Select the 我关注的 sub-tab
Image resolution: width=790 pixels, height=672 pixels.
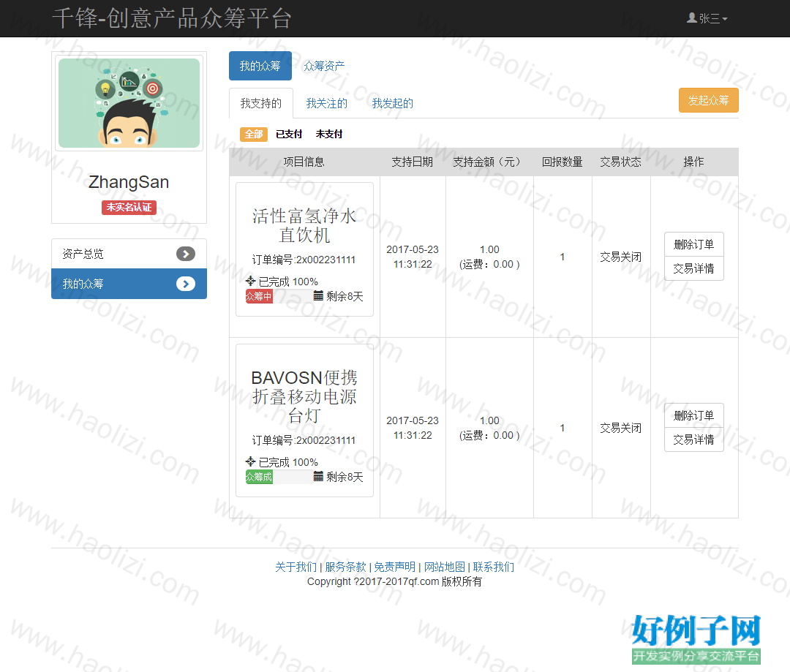(x=327, y=103)
